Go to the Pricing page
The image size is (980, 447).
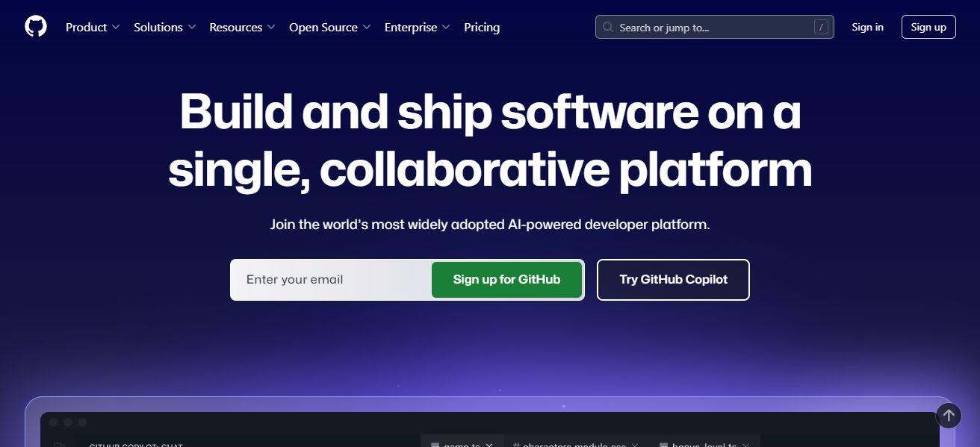click(482, 27)
